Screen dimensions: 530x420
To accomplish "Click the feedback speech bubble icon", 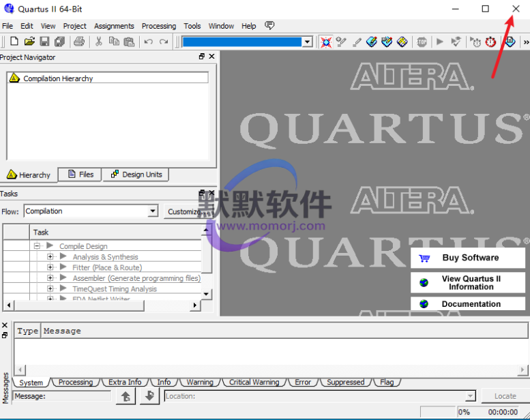I will point(269,25).
